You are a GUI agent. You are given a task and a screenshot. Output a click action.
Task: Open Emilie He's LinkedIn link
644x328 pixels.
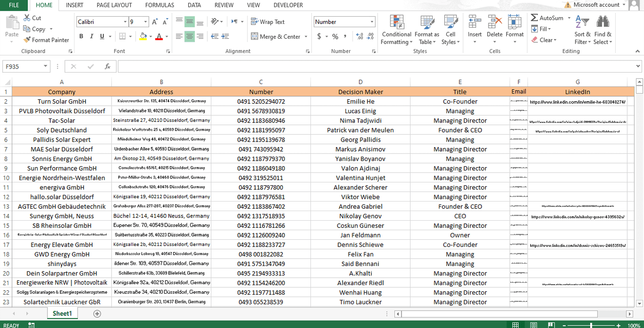click(577, 102)
